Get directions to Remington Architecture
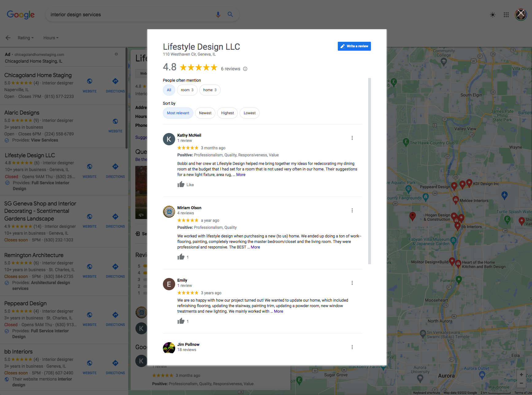 pyautogui.click(x=115, y=267)
